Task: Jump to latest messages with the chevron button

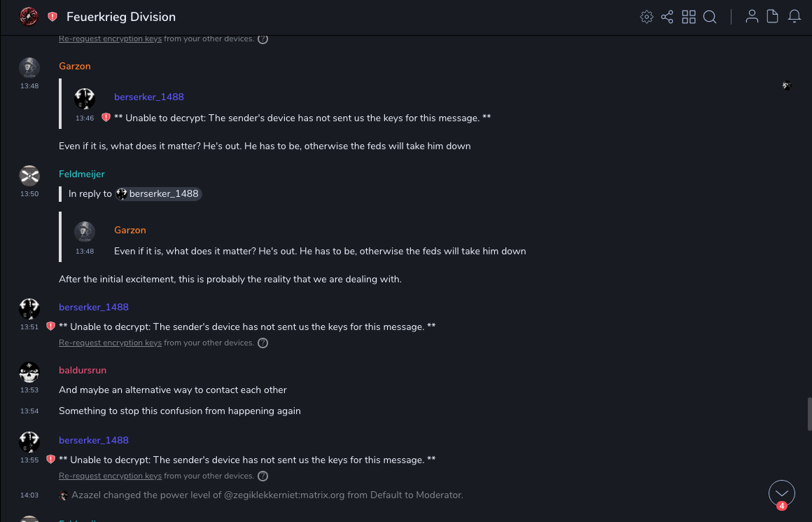Action: (x=782, y=493)
